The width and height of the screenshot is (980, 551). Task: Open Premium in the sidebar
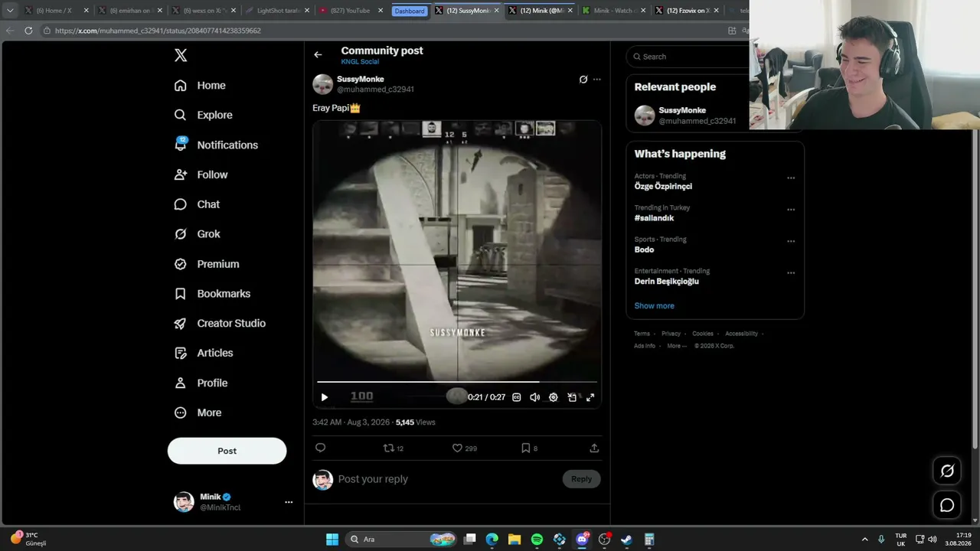[x=207, y=264]
